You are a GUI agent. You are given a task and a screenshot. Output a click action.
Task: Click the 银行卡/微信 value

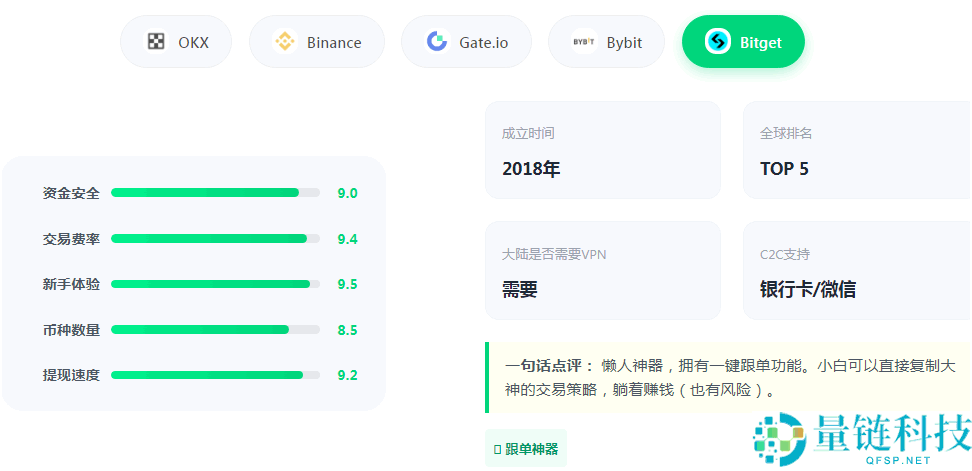[x=808, y=289]
